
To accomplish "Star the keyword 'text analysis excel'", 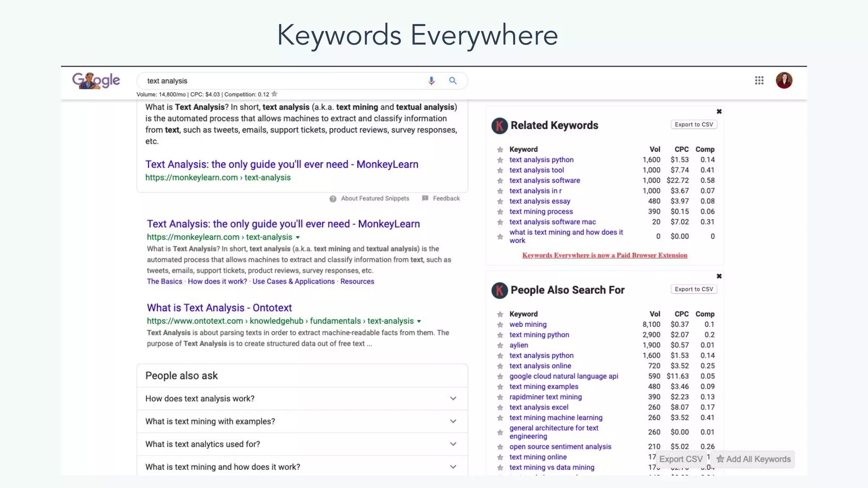I will click(500, 408).
